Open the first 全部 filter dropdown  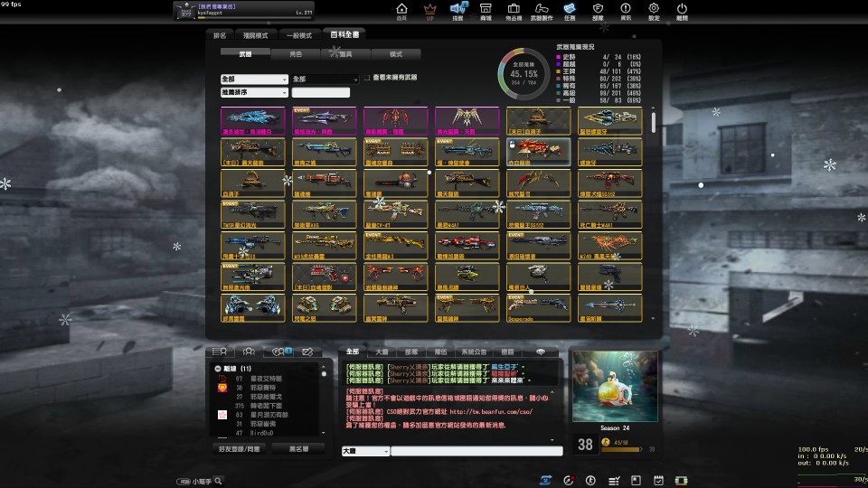click(253, 79)
